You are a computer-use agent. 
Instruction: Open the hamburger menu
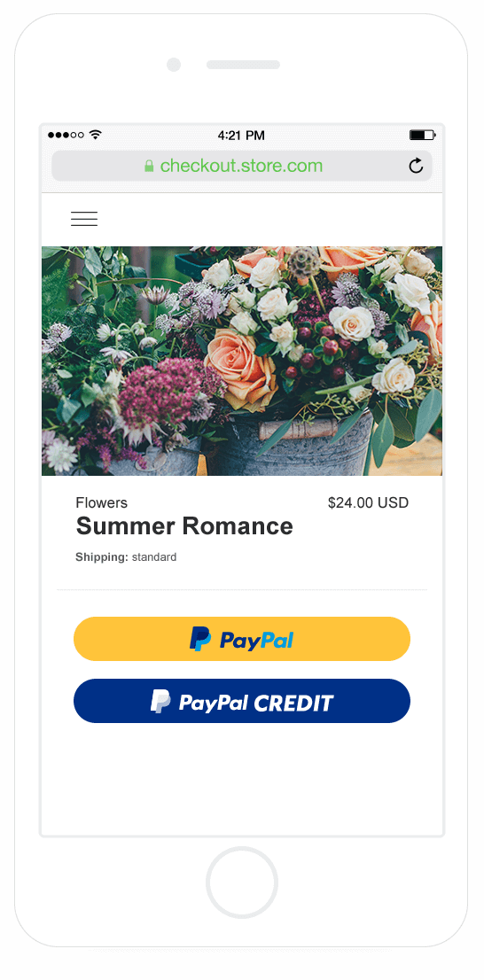pyautogui.click(x=84, y=219)
